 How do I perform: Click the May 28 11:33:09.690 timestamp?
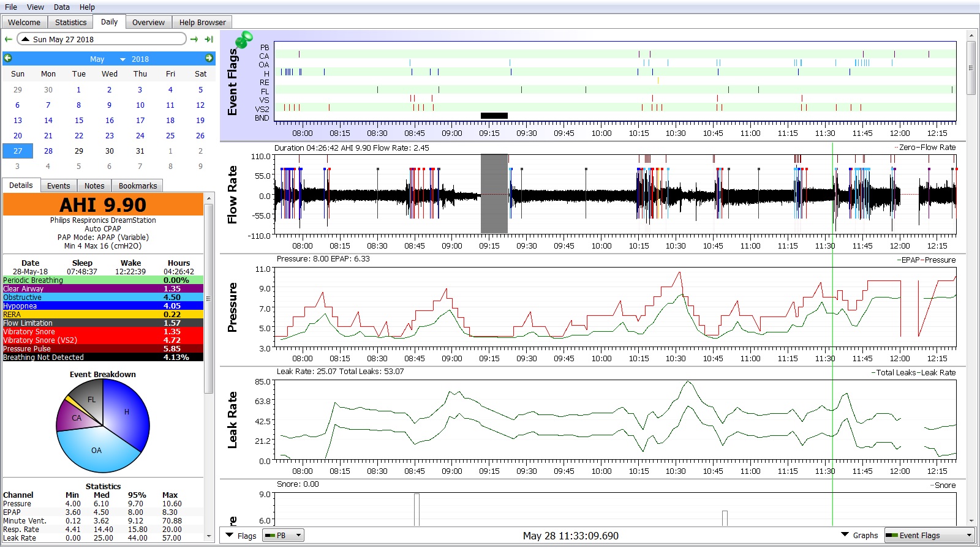[571, 536]
